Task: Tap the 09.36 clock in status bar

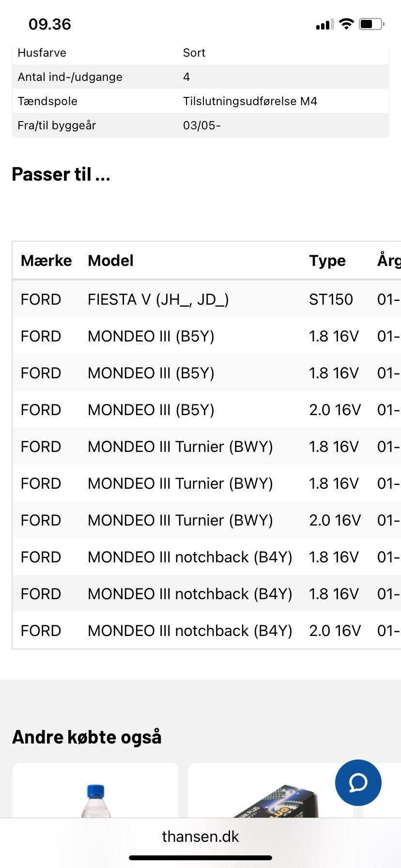Action: pyautogui.click(x=50, y=24)
